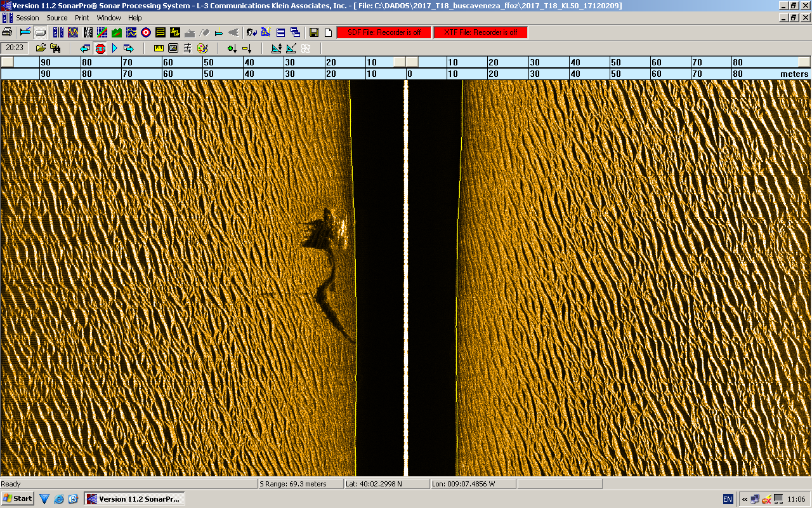
Task: Open the color palette settings icon
Action: pyautogui.click(x=202, y=48)
